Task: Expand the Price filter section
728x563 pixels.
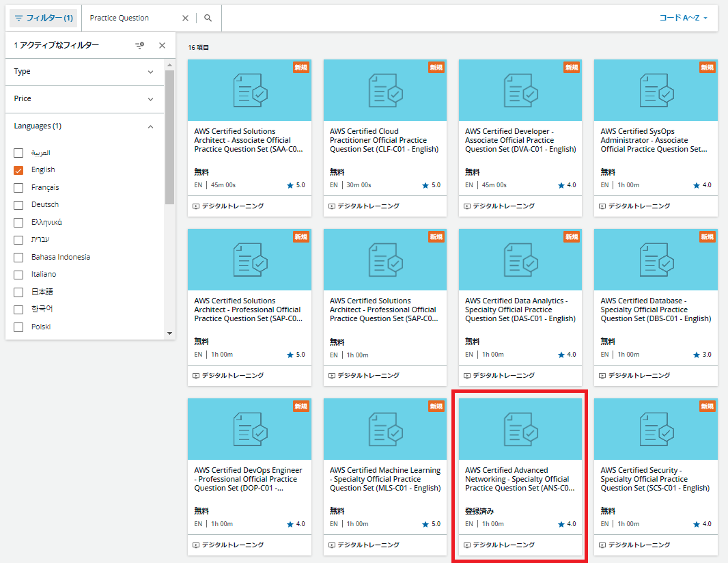Action: (85, 99)
